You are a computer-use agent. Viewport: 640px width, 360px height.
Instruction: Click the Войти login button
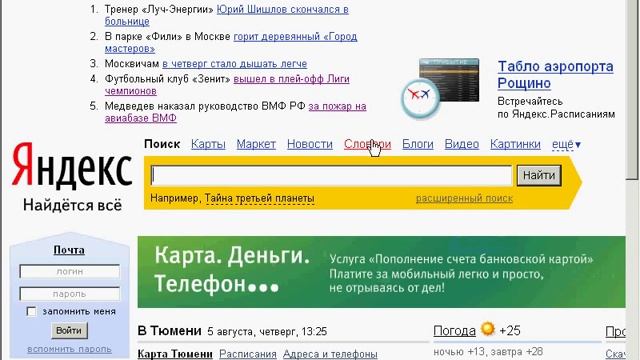click(x=69, y=331)
